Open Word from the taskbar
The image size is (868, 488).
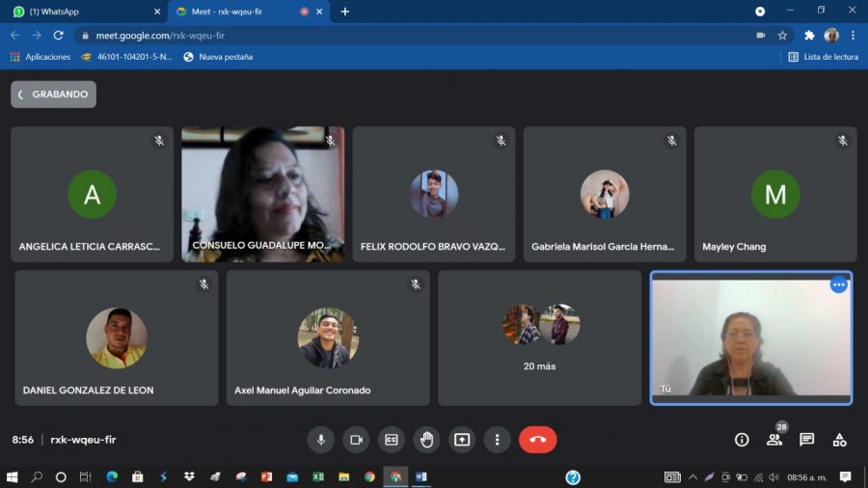coord(420,477)
